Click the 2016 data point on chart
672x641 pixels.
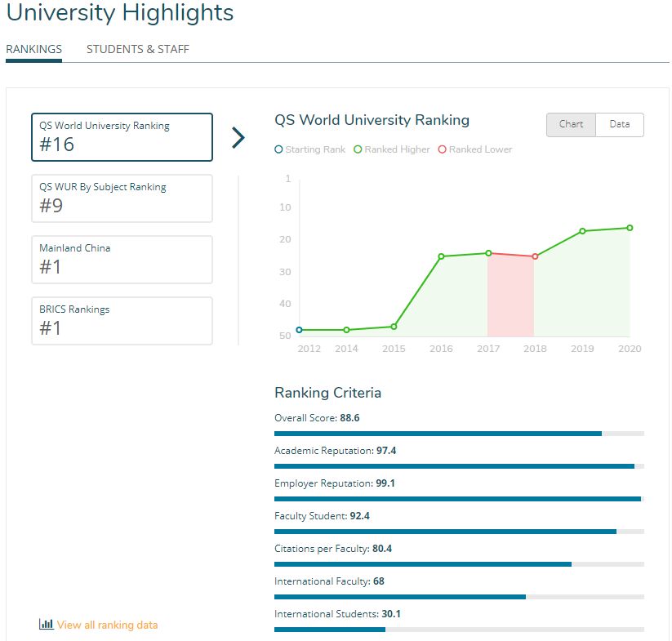(x=442, y=256)
